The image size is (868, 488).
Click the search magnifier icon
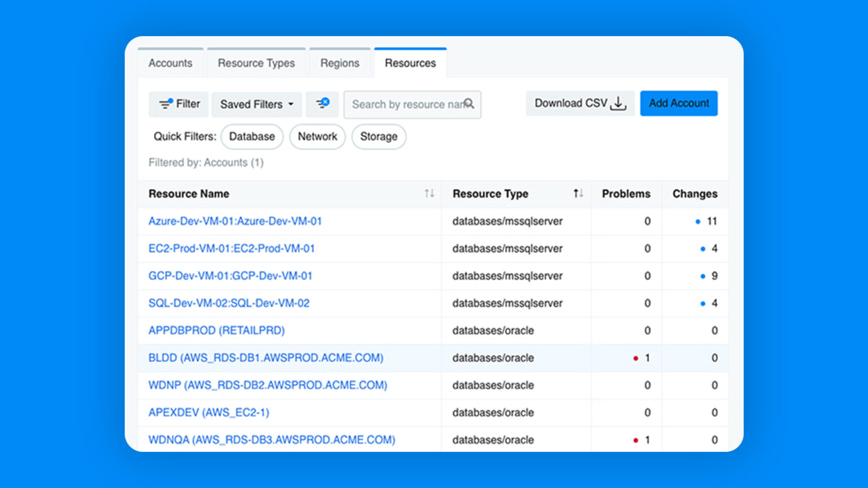470,104
